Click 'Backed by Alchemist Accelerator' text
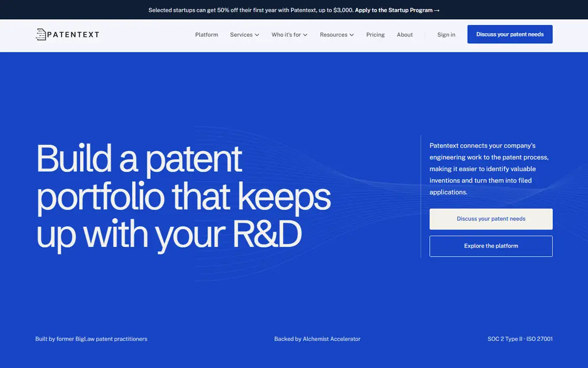The height and width of the screenshot is (368, 588). pos(317,339)
